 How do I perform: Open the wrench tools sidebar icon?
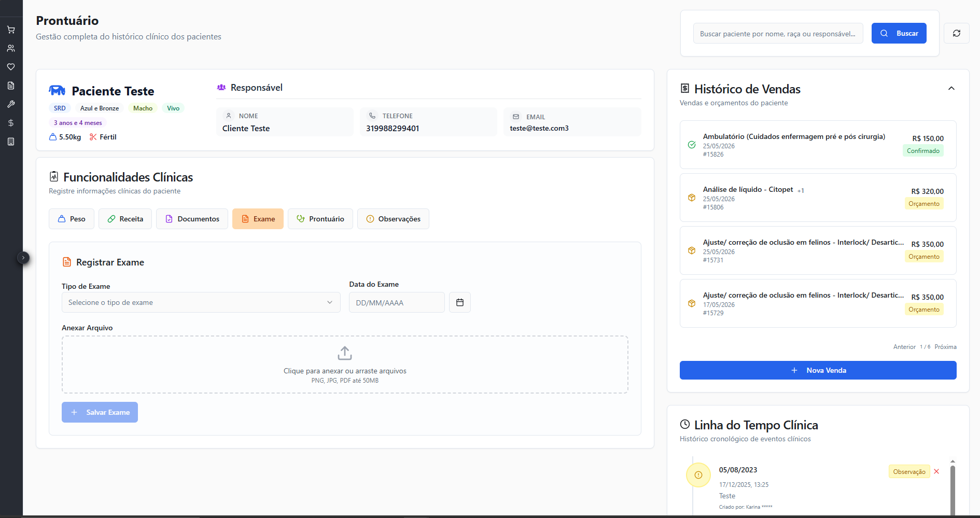coord(11,104)
